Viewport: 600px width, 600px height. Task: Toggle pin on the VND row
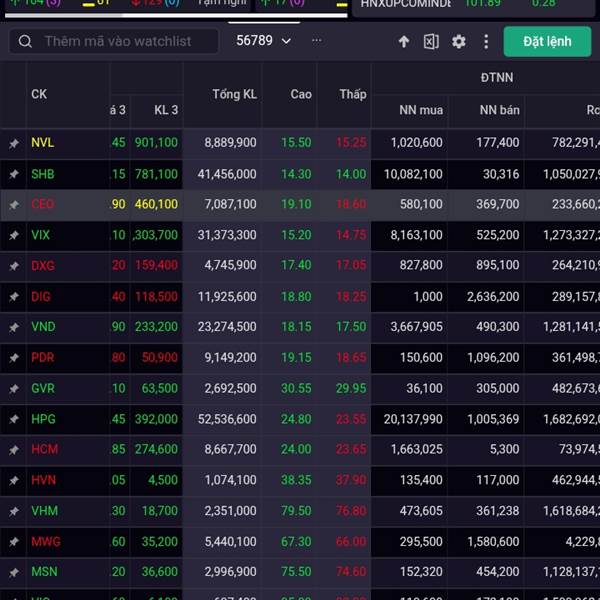point(14,327)
